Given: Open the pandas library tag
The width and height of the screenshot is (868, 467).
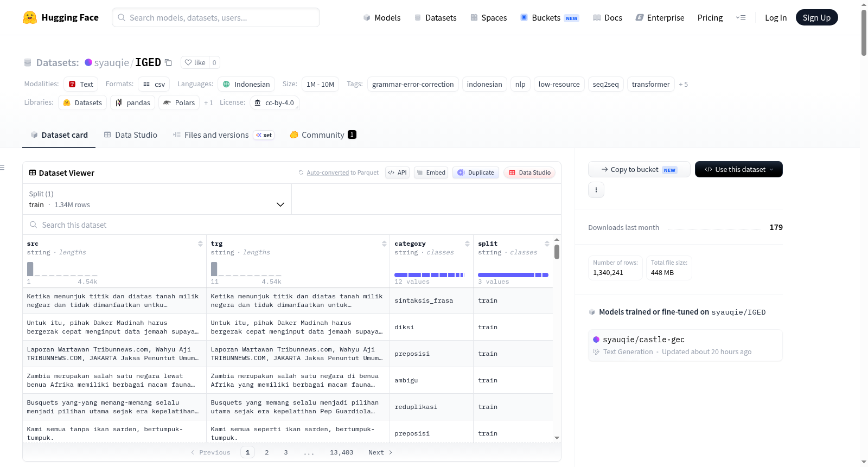Looking at the screenshot, I should (133, 103).
